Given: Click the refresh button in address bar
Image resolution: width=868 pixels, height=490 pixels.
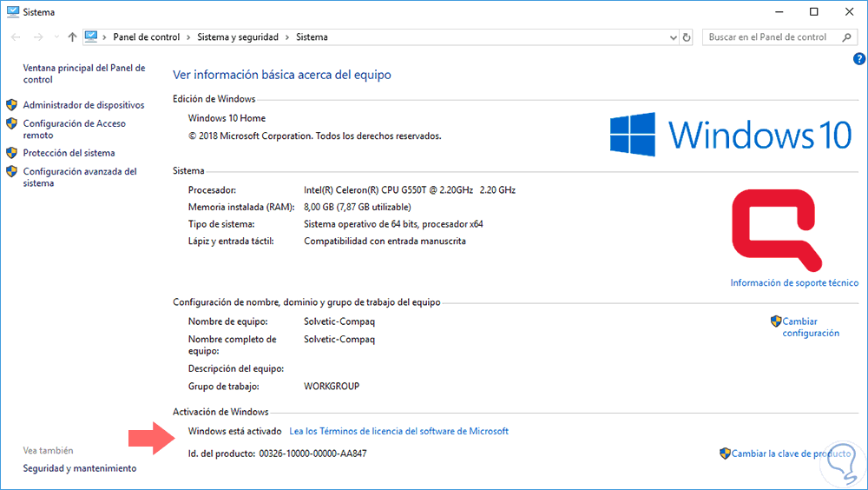Looking at the screenshot, I should tap(687, 37).
